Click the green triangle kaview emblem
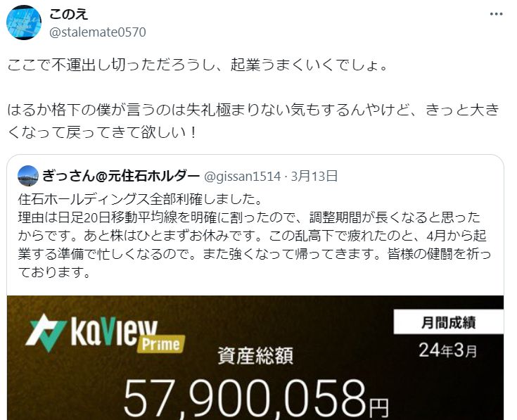This screenshot has width=517, height=420. tap(45, 333)
